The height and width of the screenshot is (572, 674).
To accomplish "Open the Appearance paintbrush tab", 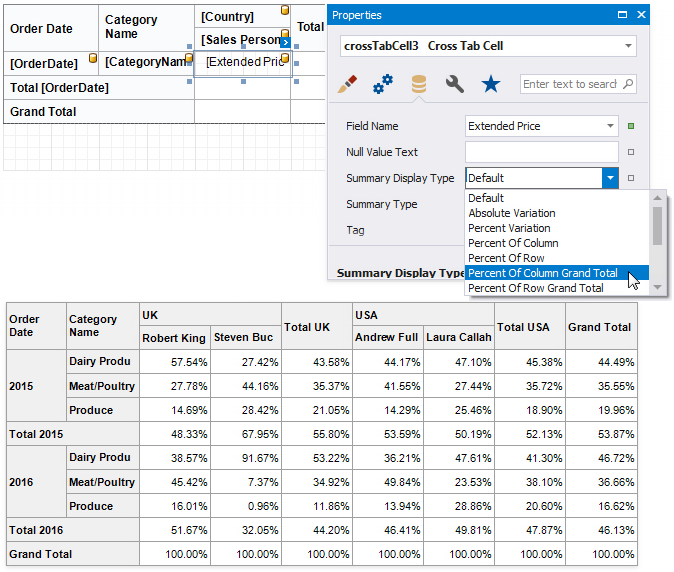I will point(347,85).
